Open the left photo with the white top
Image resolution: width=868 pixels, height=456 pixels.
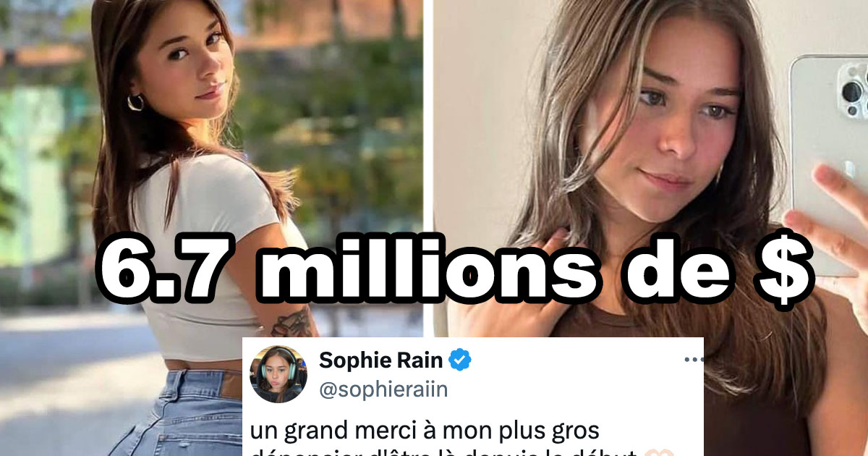point(211,228)
